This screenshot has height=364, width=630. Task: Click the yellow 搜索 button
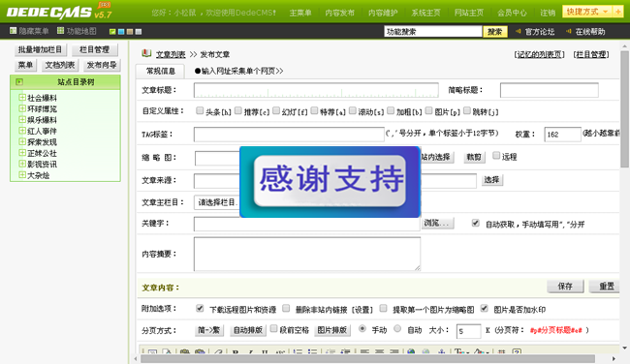click(x=495, y=31)
